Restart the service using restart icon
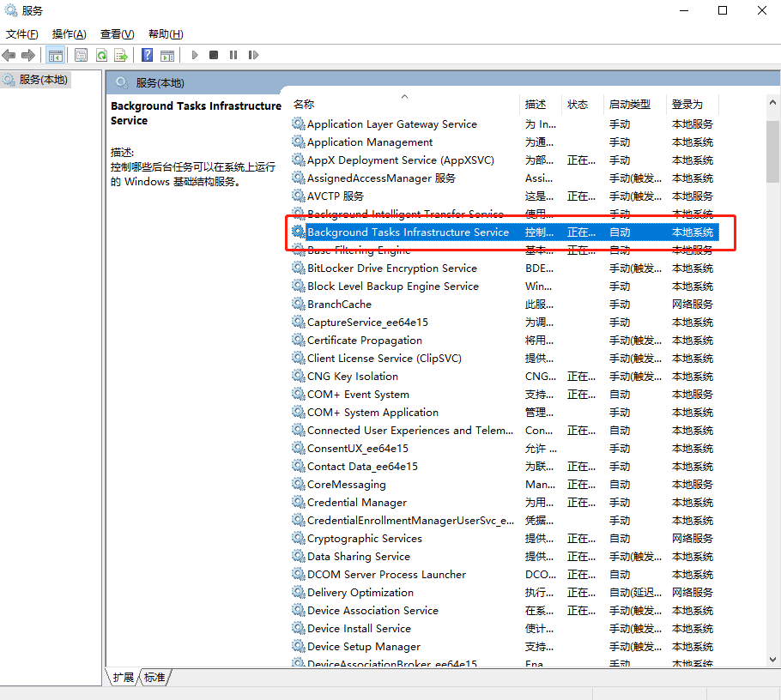The image size is (781, 700). click(253, 54)
